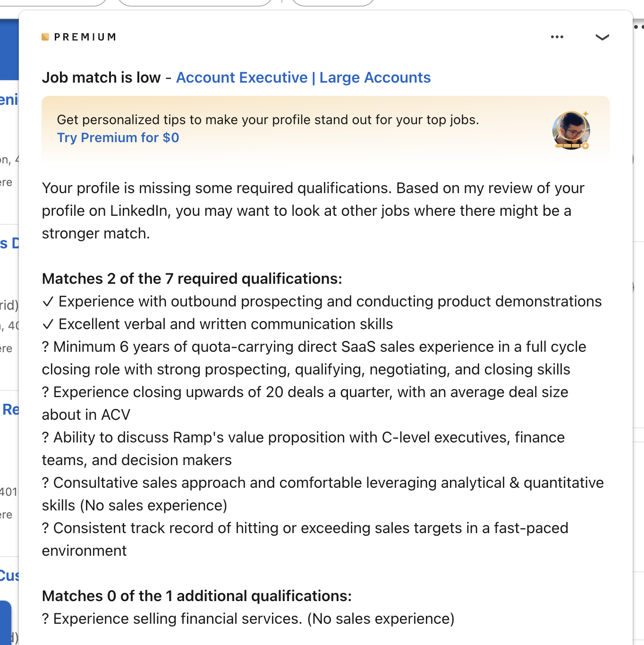Click the Job match is low heading

[101, 77]
